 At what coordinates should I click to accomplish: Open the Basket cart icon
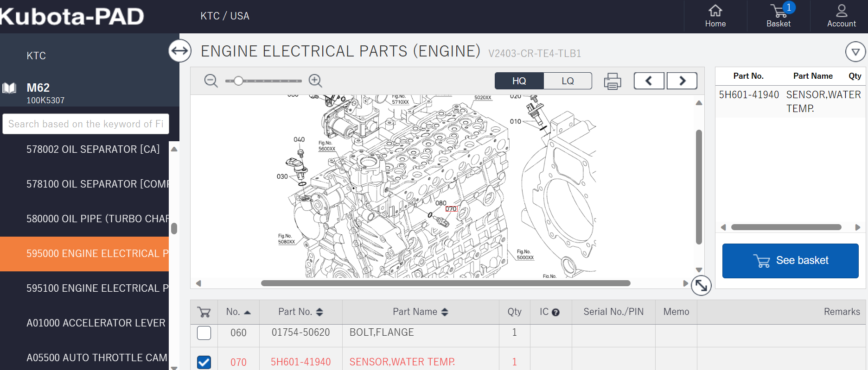779,11
